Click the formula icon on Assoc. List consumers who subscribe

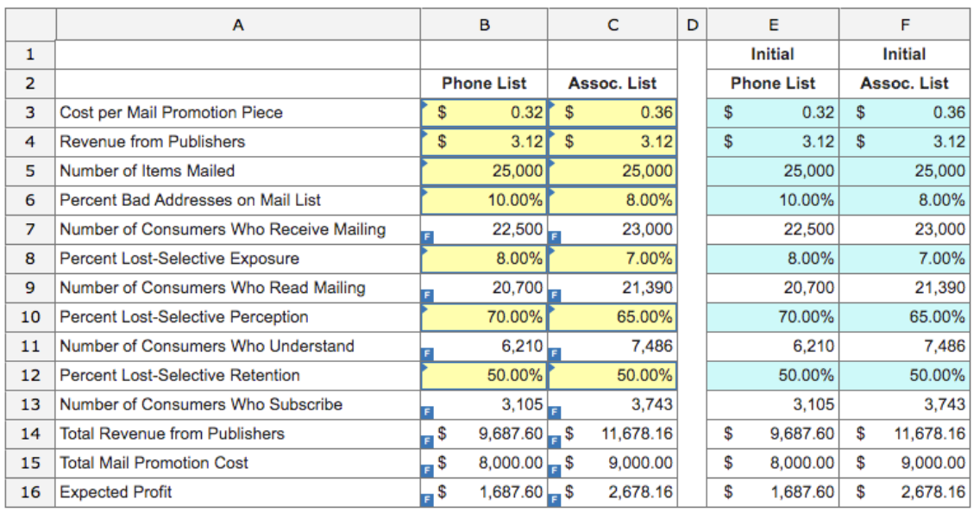553,409
